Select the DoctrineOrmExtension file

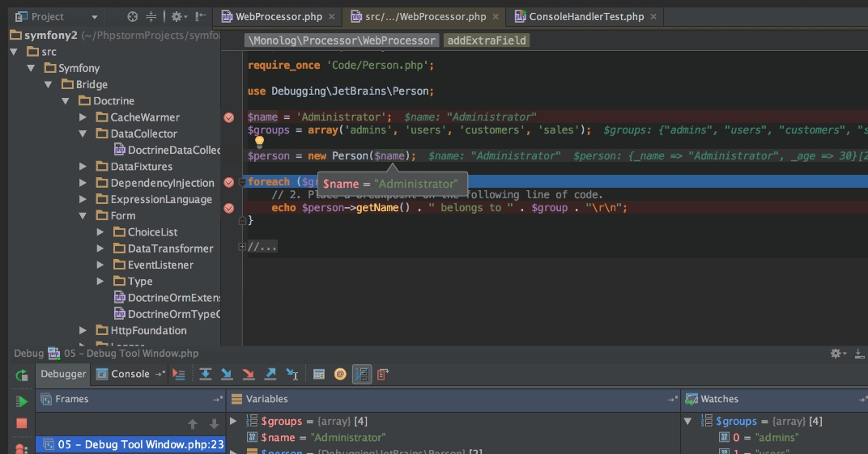[x=167, y=298]
